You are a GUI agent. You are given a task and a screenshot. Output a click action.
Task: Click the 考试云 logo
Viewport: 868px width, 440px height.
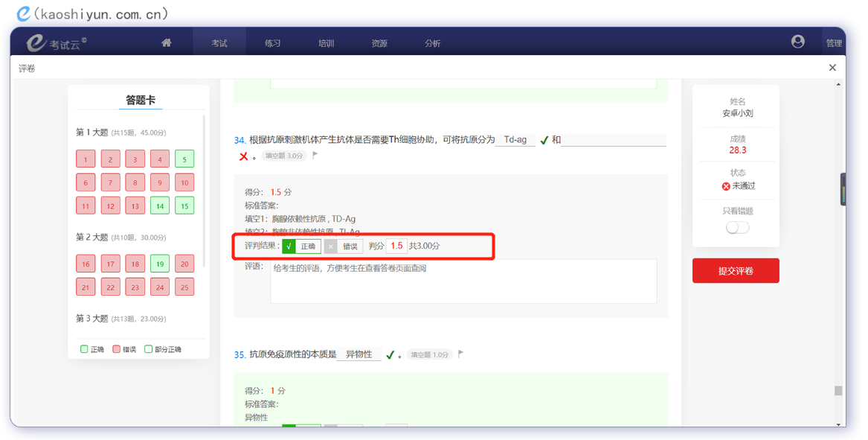(56, 43)
